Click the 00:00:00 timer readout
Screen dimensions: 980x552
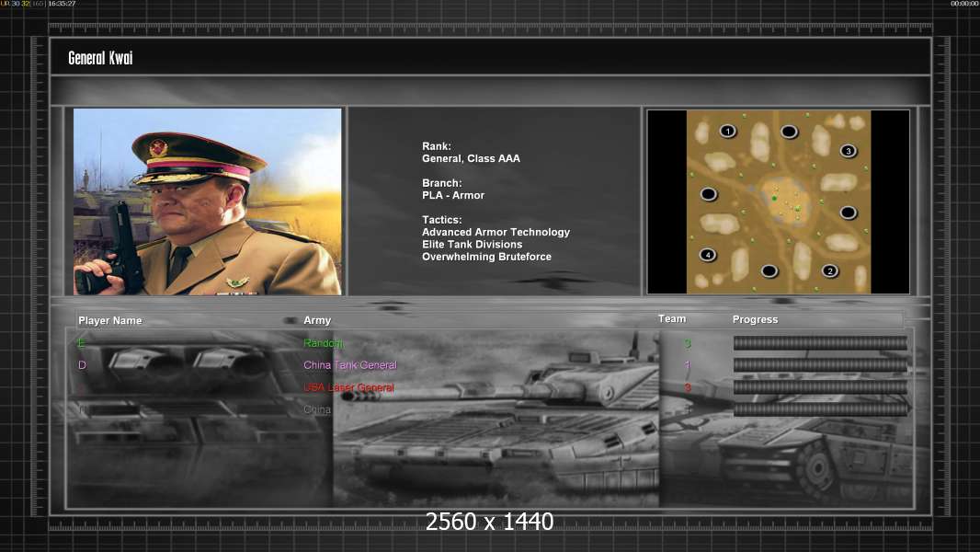[x=964, y=4]
